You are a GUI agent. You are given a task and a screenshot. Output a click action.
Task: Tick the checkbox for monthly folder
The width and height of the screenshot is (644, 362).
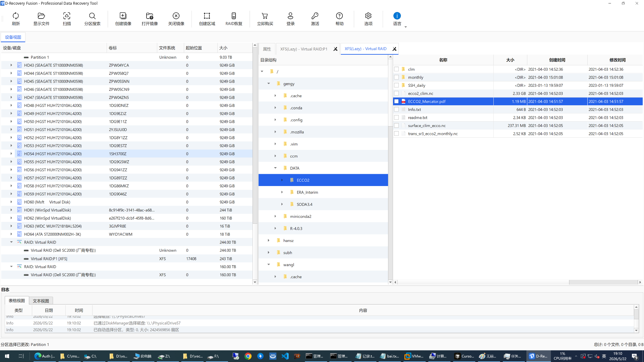coord(396,77)
